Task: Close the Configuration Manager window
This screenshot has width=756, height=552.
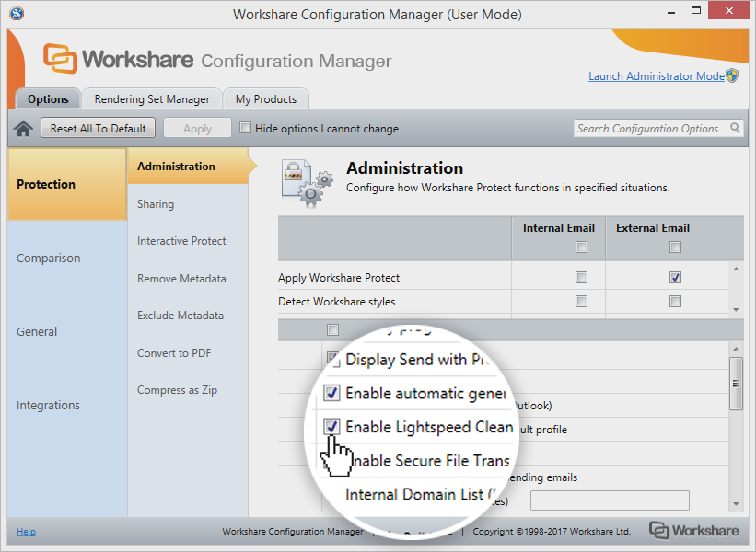Action: [729, 11]
